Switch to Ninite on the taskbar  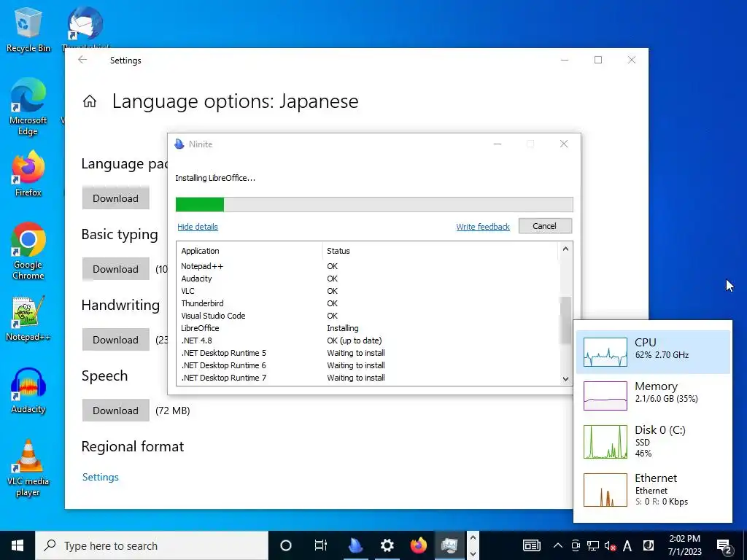point(355,545)
